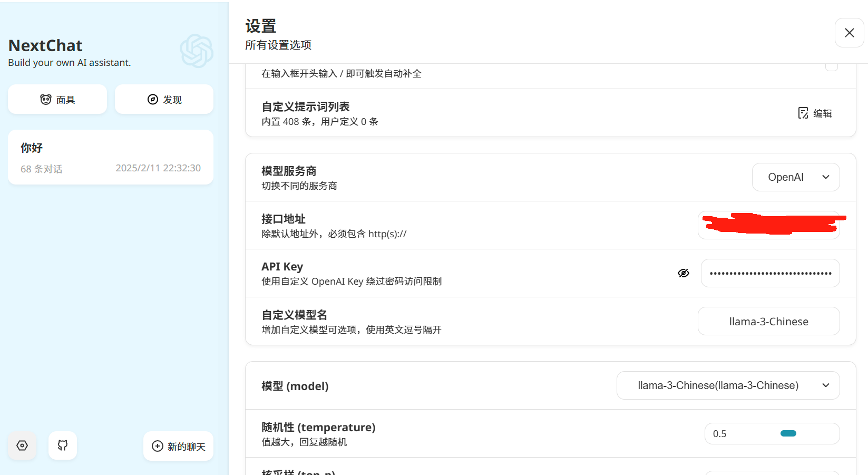Expand the 模型 (model) selection dropdown
Viewport: 868px width, 475px height.
click(728, 385)
